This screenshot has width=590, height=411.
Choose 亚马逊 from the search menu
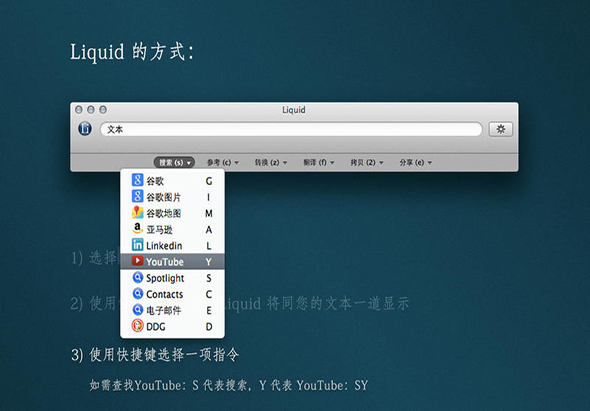[172, 229]
